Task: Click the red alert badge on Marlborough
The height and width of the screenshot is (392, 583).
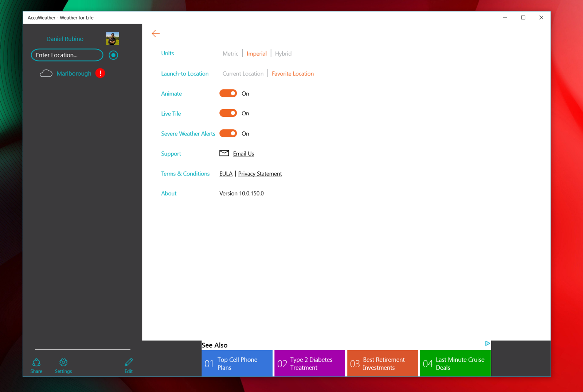Action: click(x=100, y=73)
